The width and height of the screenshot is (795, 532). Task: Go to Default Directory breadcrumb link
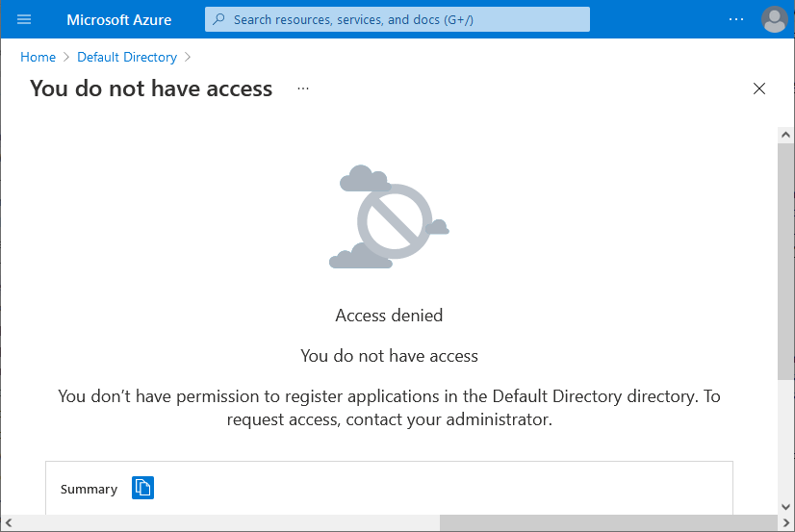coord(127,57)
